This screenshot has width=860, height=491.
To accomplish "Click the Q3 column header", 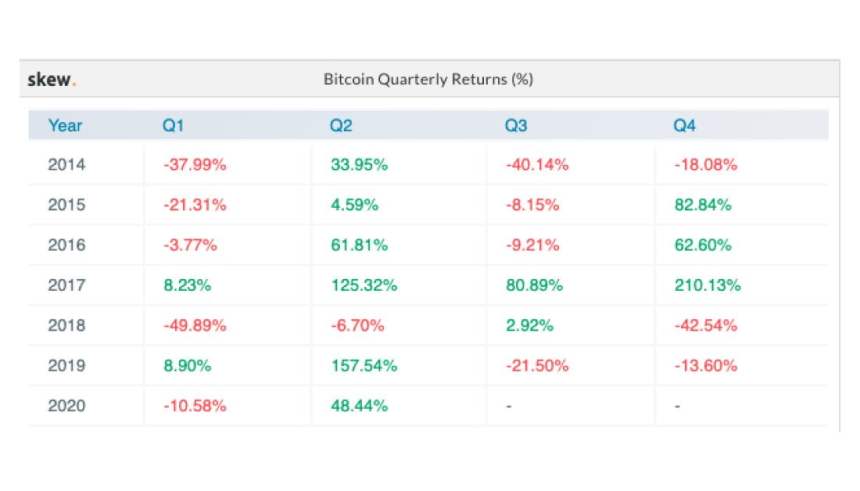I will [516, 126].
